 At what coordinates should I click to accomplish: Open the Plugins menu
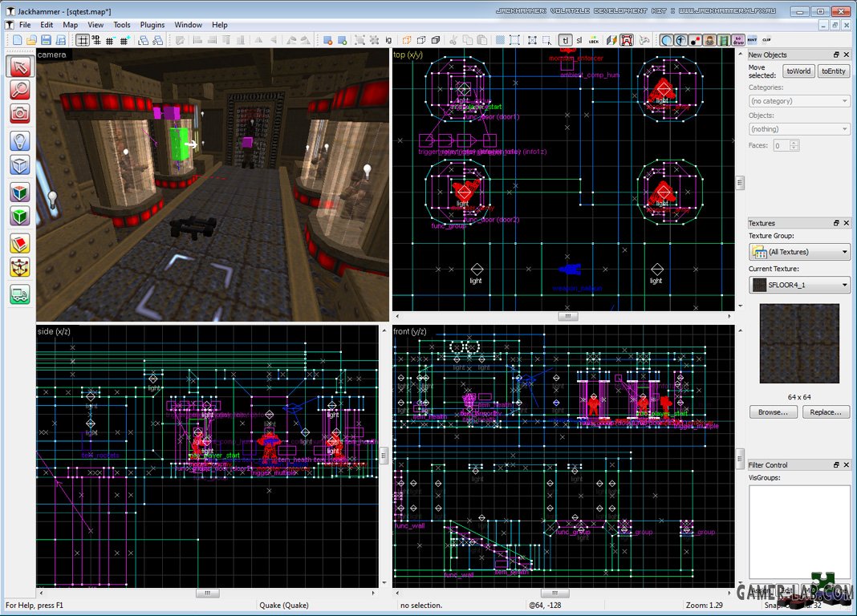(152, 25)
